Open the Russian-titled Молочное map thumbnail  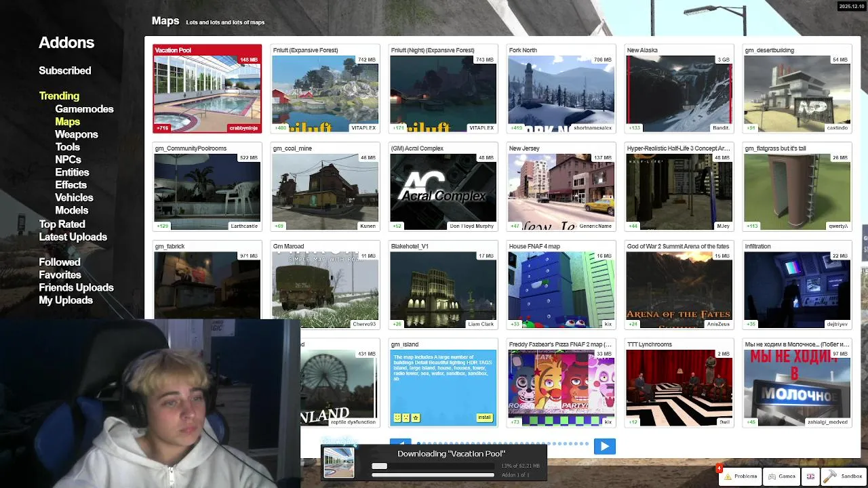(797, 384)
